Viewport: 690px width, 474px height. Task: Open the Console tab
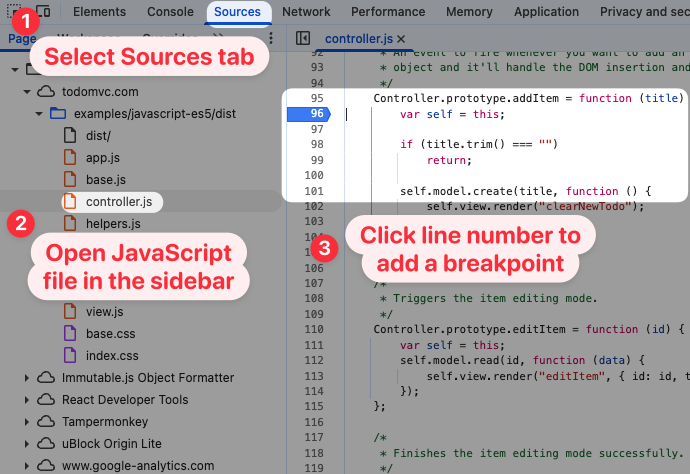(x=170, y=11)
